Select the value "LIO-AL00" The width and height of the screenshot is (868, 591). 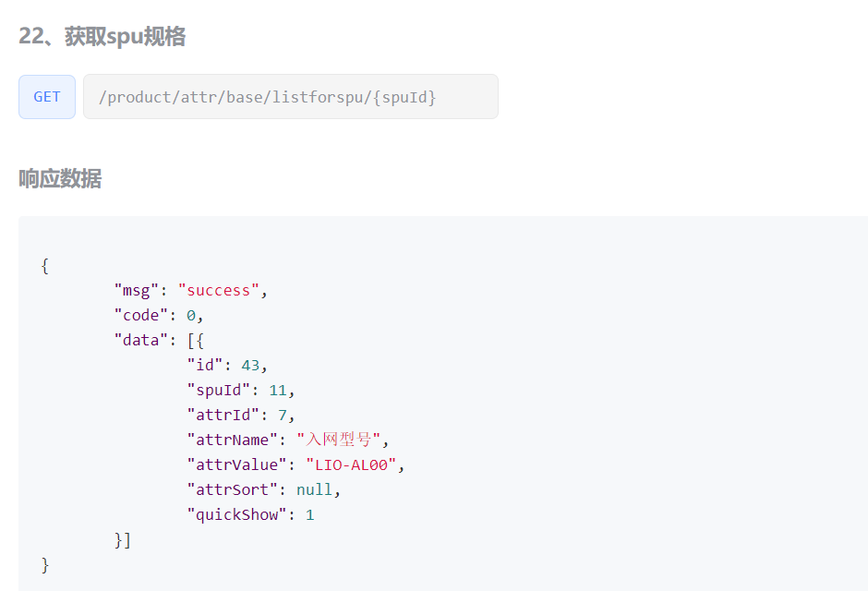click(351, 464)
